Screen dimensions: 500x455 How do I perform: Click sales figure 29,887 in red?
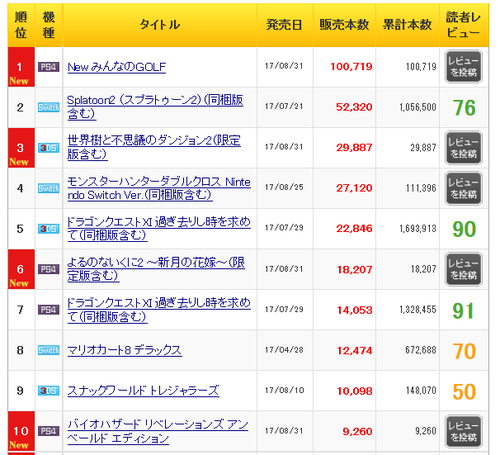tap(354, 147)
